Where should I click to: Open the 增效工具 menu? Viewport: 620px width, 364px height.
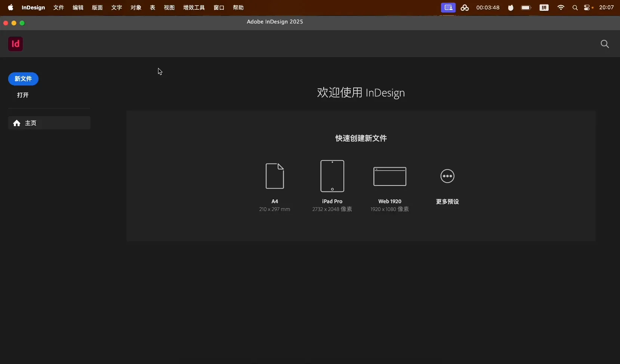[x=194, y=7]
